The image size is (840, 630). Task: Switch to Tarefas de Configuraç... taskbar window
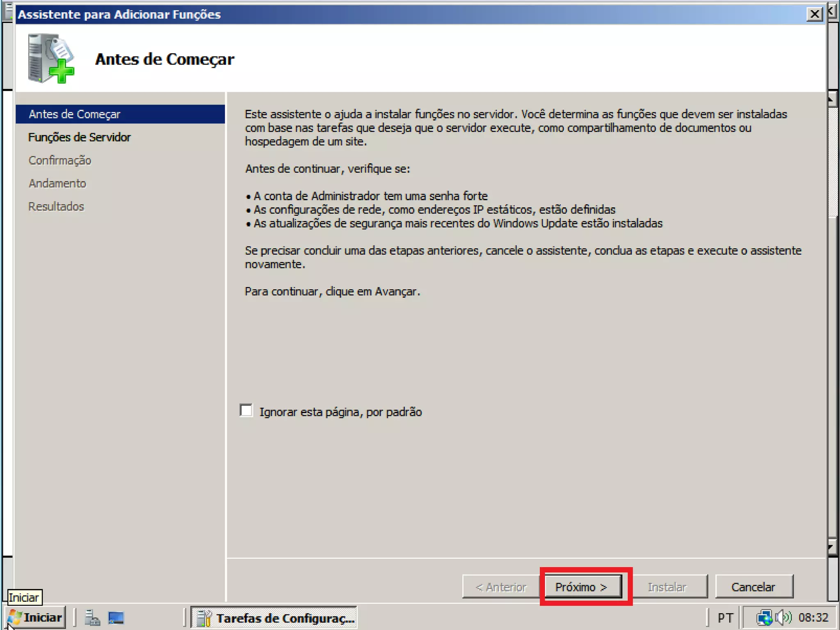[x=274, y=618]
